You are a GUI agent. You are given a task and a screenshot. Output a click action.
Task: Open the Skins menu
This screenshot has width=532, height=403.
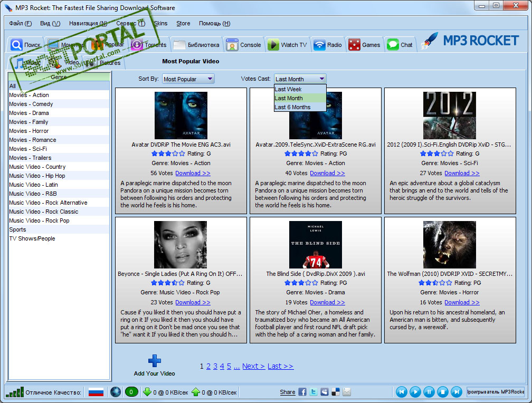[x=160, y=23]
